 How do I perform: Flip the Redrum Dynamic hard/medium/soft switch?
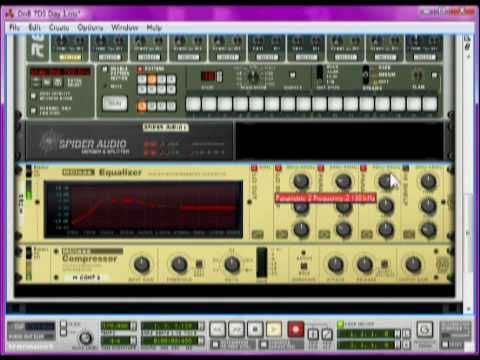click(366, 74)
